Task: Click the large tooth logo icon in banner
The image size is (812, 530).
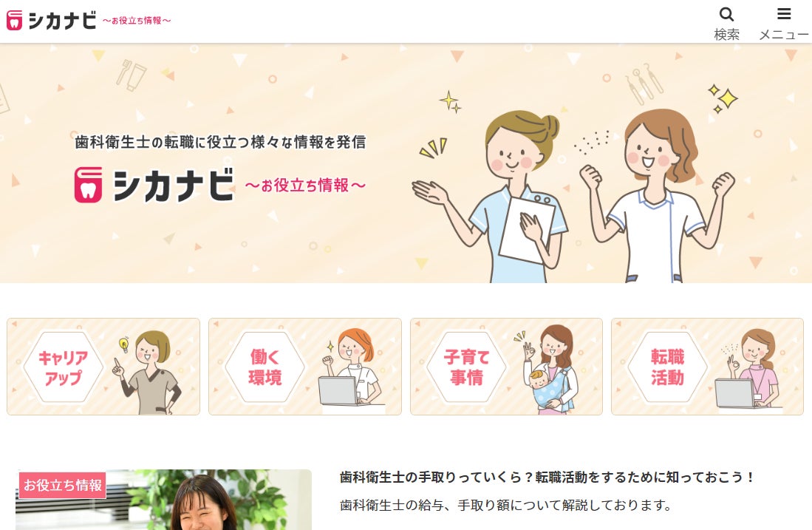Action: pos(89,185)
